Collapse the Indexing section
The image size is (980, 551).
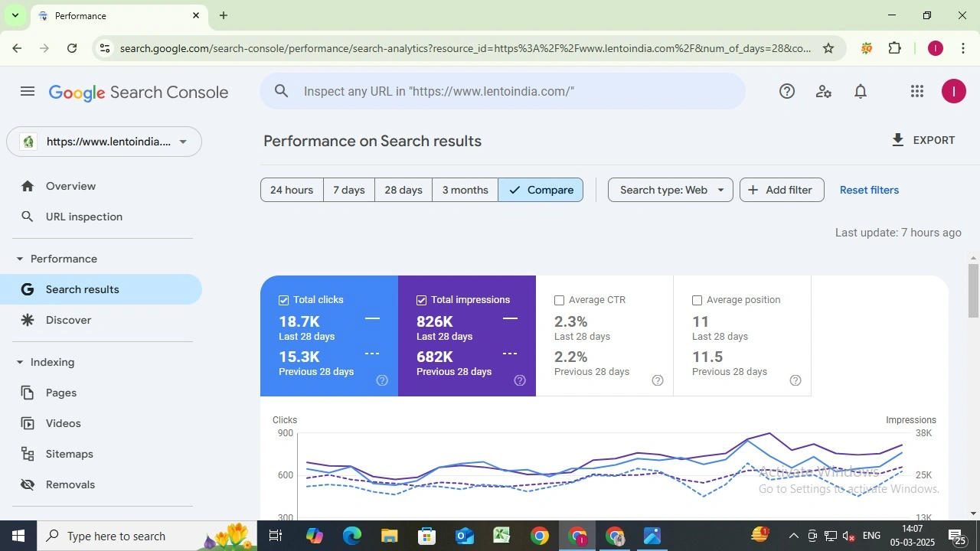tap(20, 362)
